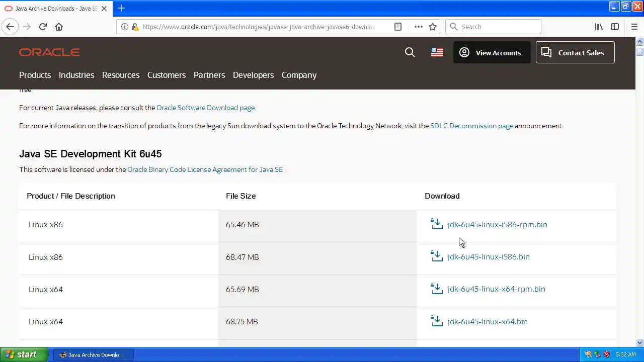Screen dimensions: 644x362
Task: Open the Products menu
Action: 35,75
